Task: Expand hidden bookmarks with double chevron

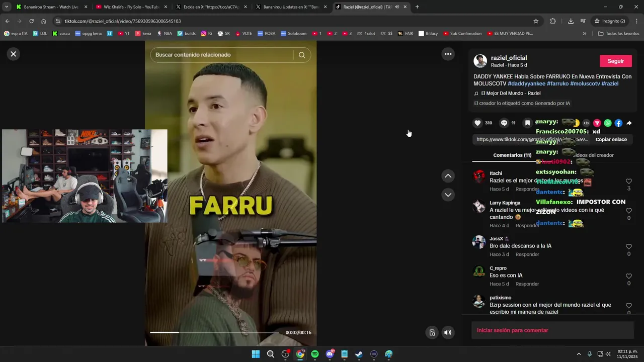Action: 584,34
